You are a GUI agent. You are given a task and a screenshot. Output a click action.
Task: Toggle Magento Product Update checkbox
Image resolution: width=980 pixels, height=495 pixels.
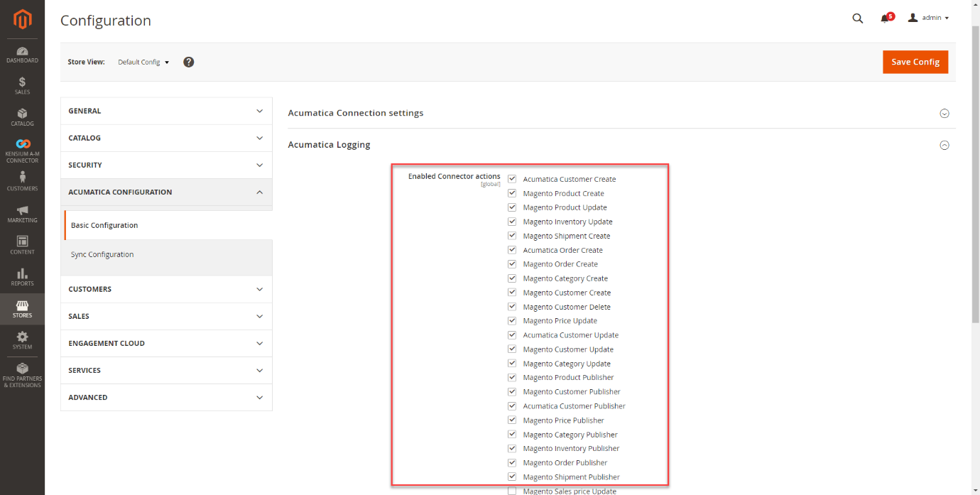(512, 207)
